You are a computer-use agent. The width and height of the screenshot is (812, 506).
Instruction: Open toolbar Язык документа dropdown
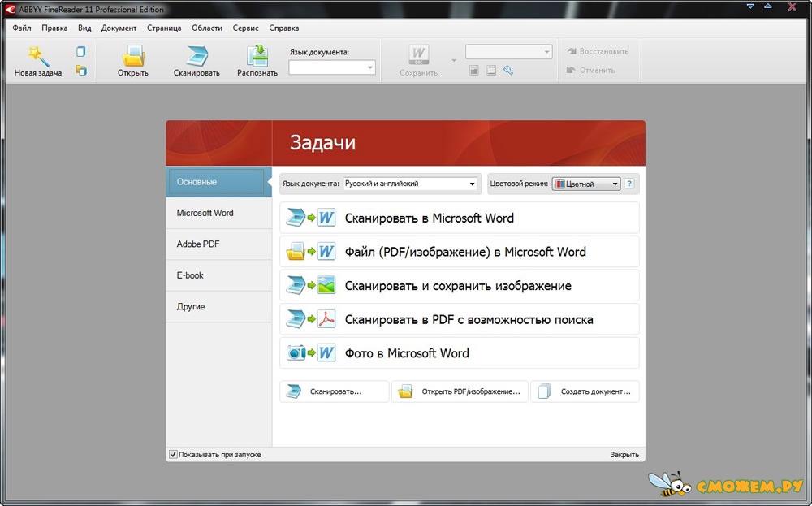click(x=332, y=68)
